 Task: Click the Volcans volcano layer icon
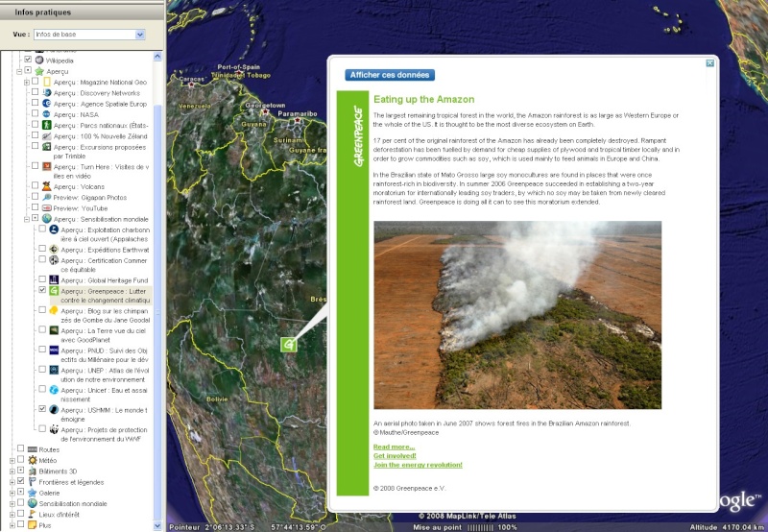tap(46, 186)
